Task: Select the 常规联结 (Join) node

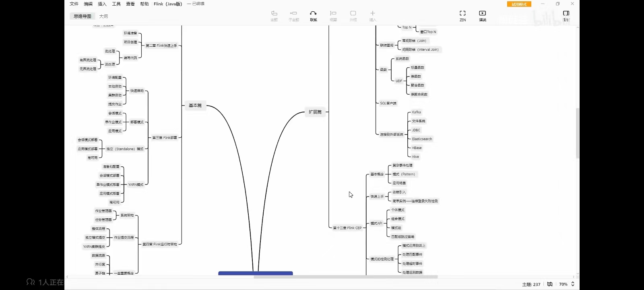Action: tap(414, 41)
